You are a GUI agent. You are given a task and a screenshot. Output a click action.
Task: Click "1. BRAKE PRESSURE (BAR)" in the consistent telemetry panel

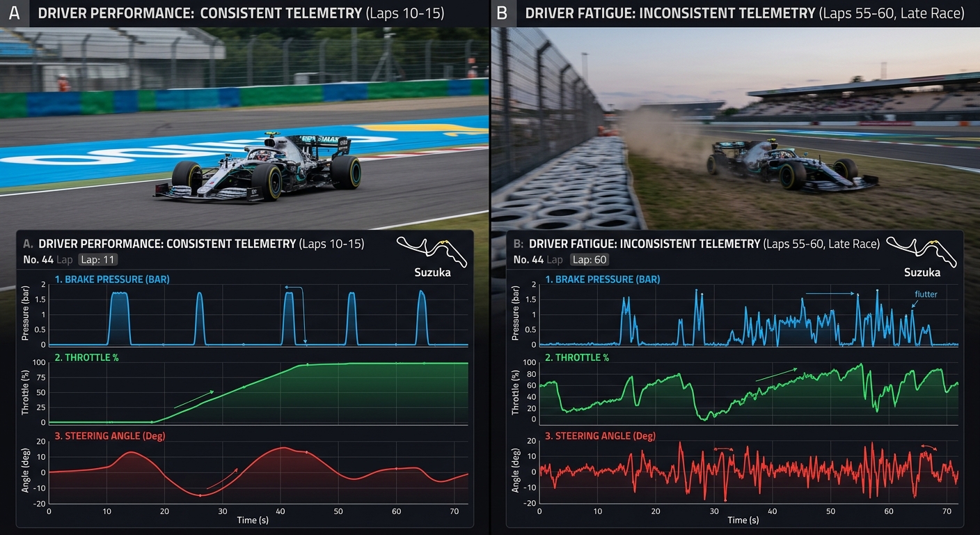113,279
